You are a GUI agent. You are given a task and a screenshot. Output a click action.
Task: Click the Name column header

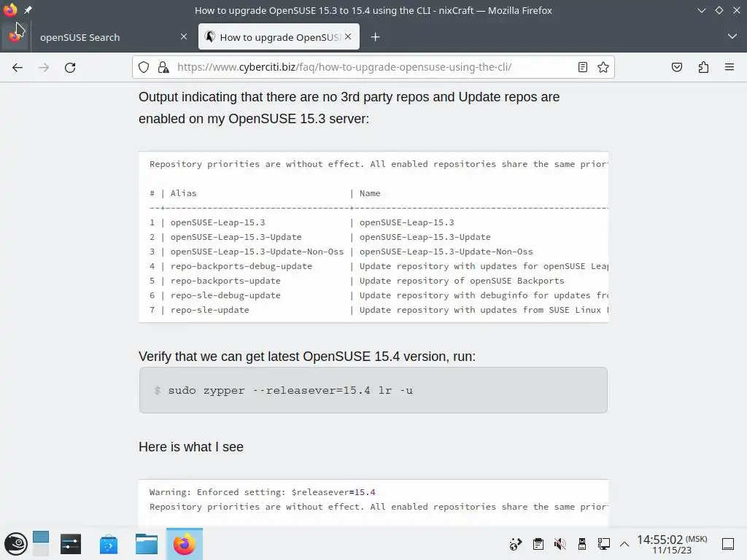click(370, 193)
